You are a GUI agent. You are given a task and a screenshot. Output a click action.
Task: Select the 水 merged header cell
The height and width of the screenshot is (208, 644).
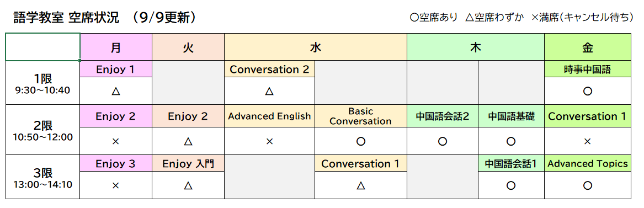point(316,47)
